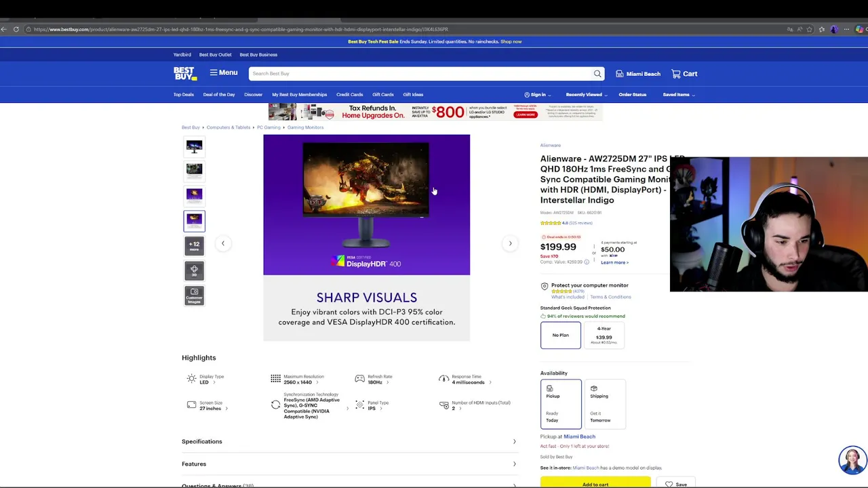Click the Best Buy Outlet link
Image resolution: width=868 pixels, height=488 pixels.
tap(215, 55)
